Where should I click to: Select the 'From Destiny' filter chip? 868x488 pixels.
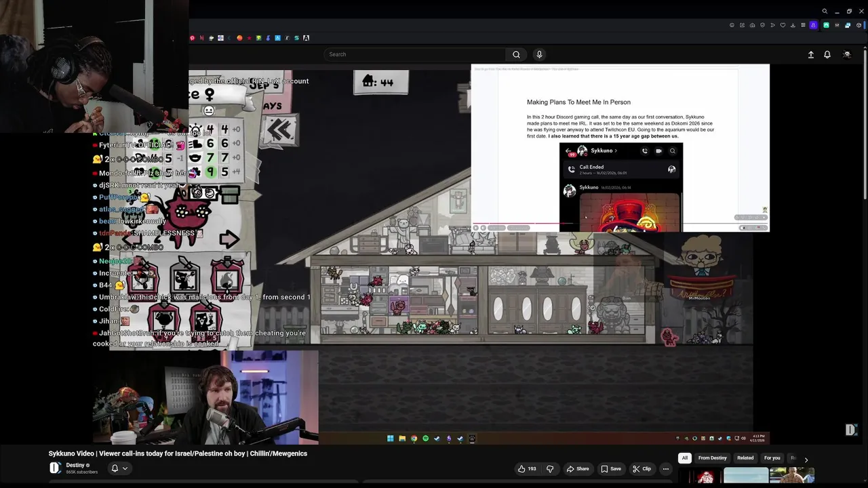click(713, 457)
